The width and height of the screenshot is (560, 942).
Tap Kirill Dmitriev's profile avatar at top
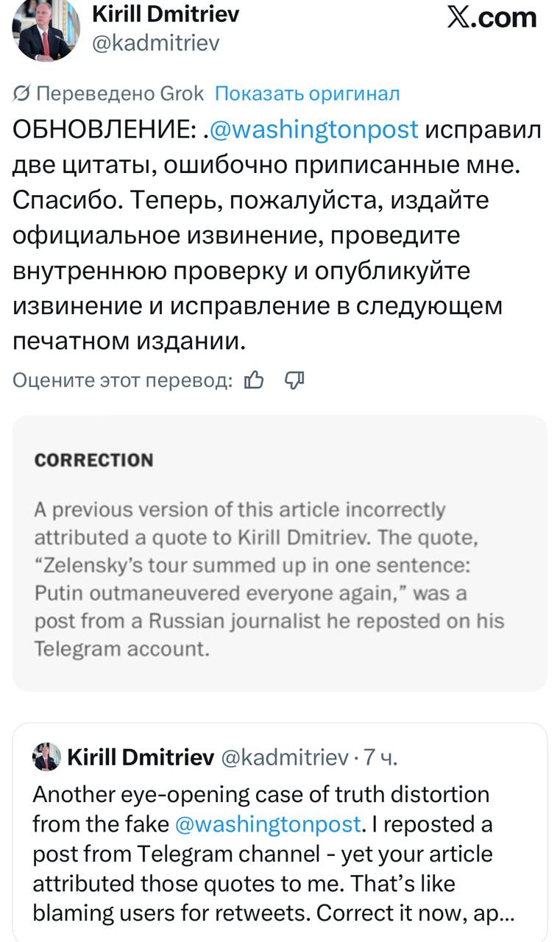tap(46, 31)
